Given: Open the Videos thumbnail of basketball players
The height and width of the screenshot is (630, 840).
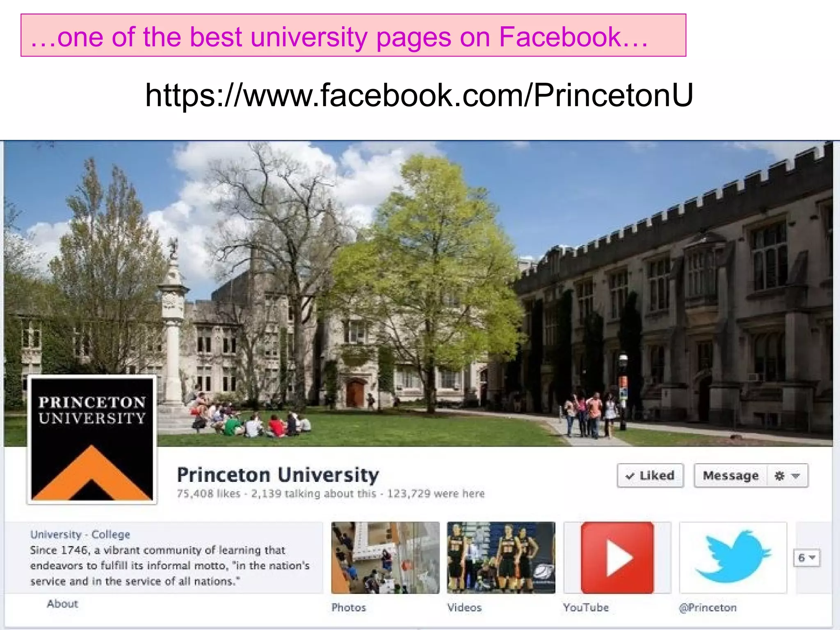Looking at the screenshot, I should coord(501,558).
